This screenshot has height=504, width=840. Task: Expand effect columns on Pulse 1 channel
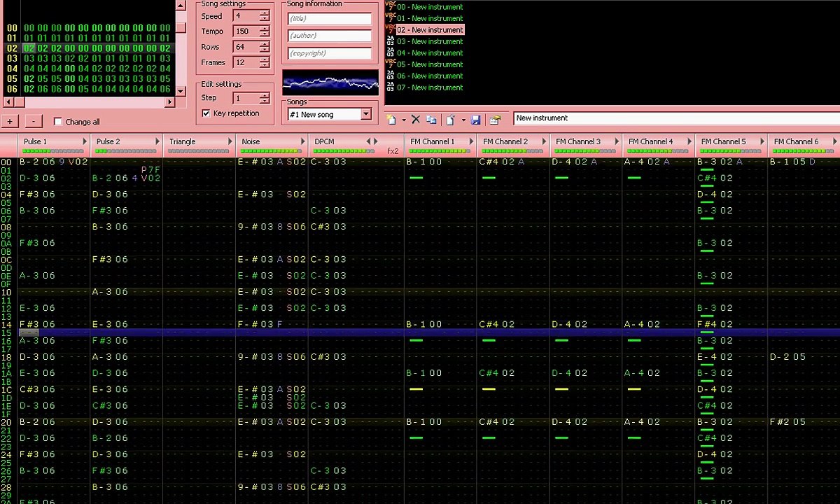[x=85, y=141]
